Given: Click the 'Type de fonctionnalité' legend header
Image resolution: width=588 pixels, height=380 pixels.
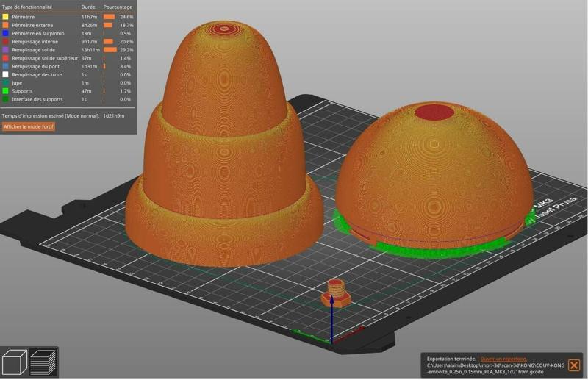Looking at the screenshot, I should [x=27, y=7].
